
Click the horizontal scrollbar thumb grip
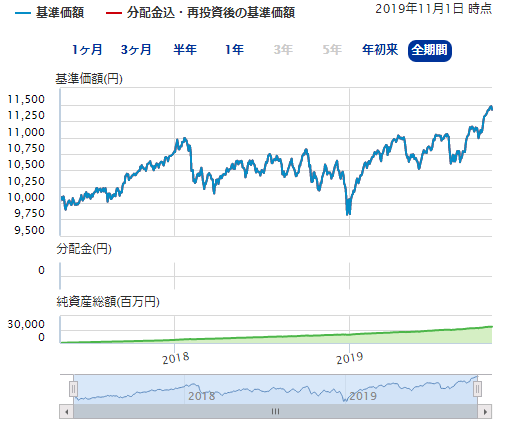[x=275, y=412]
